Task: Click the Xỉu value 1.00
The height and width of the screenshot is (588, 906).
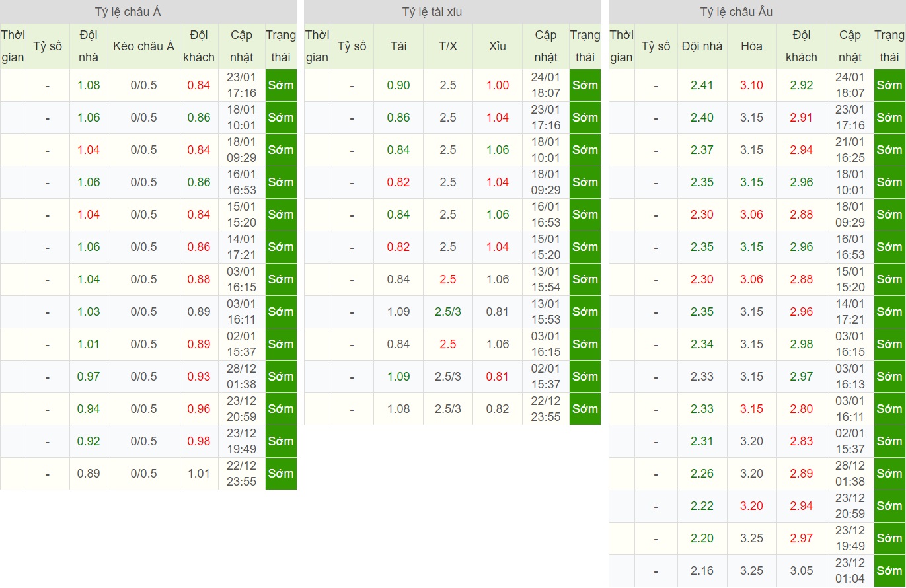Action: 498,85
